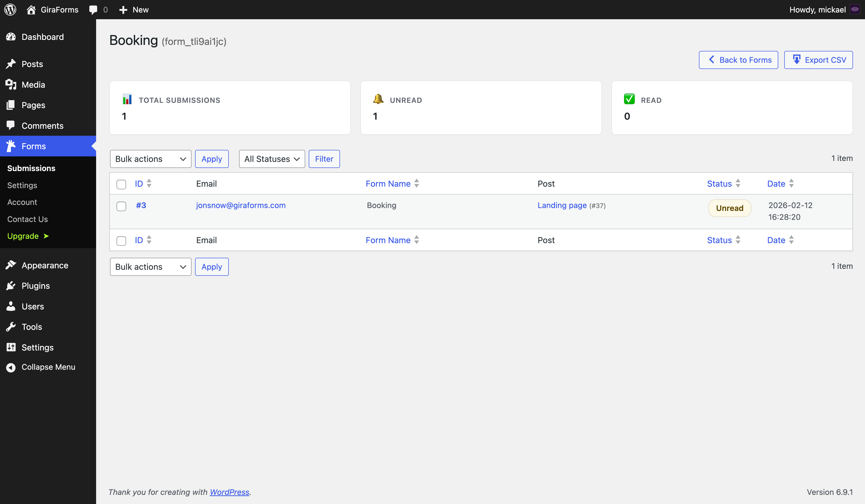The image size is (865, 504).
Task: Click the New menu in the admin bar
Action: pyautogui.click(x=134, y=9)
